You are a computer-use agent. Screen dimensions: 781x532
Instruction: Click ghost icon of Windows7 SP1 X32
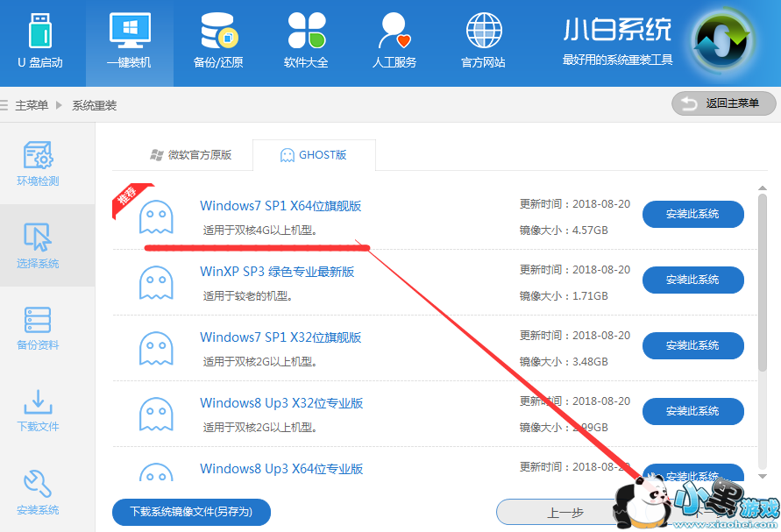(156, 349)
